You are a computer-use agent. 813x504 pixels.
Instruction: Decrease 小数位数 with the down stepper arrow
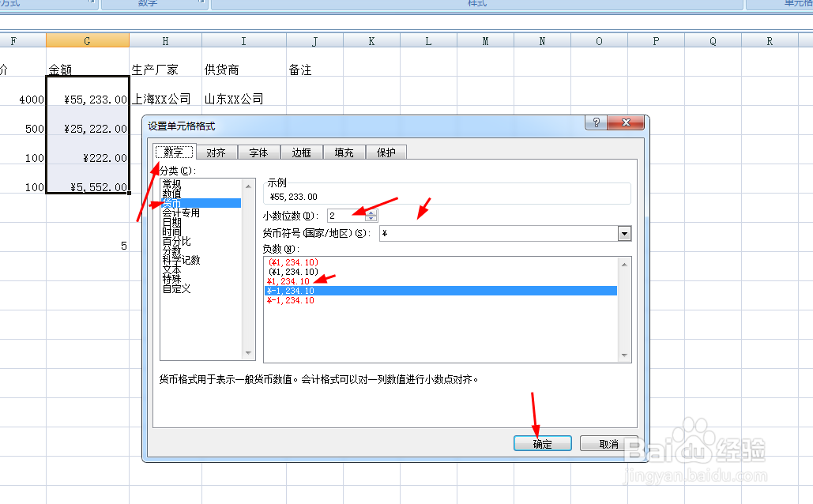(371, 218)
